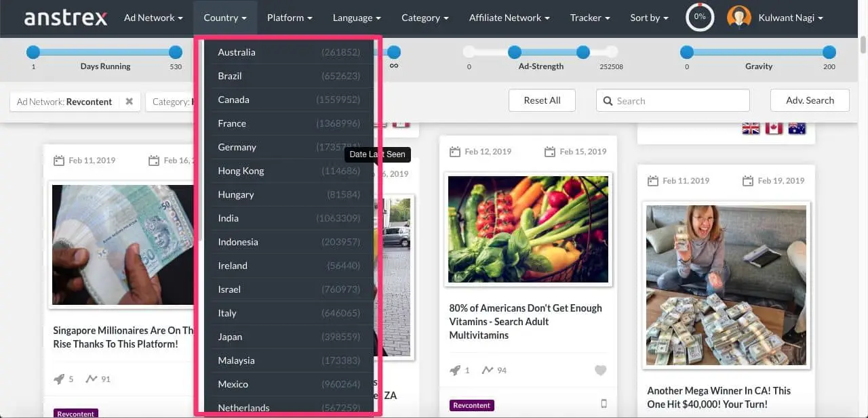Open the Malaysian ringgit banknotes ad image
This screenshot has height=418, width=868.
click(123, 245)
